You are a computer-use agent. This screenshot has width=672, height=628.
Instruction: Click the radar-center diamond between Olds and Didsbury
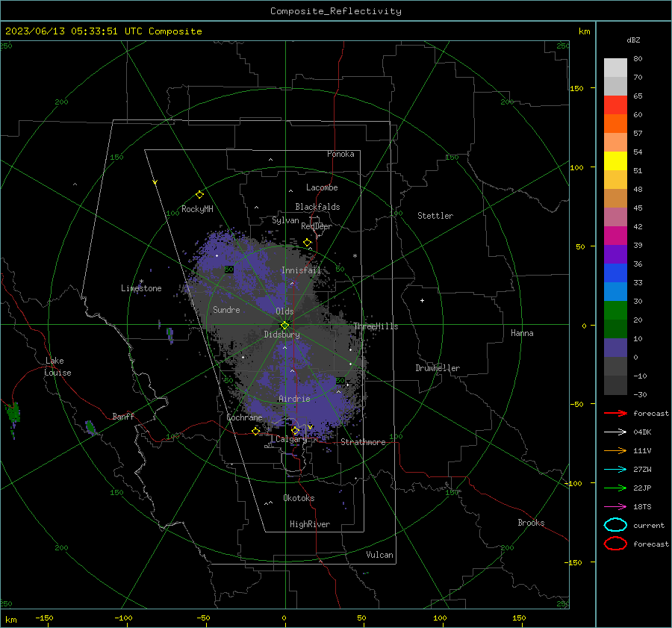(x=284, y=325)
